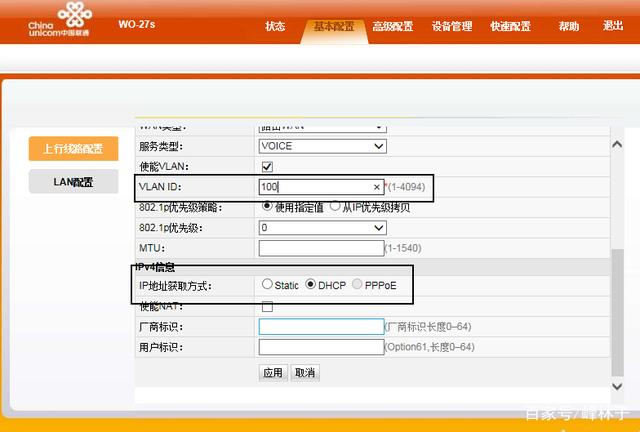Choose the PPPoE radio button
The height and width of the screenshot is (432, 640).
coord(357,284)
